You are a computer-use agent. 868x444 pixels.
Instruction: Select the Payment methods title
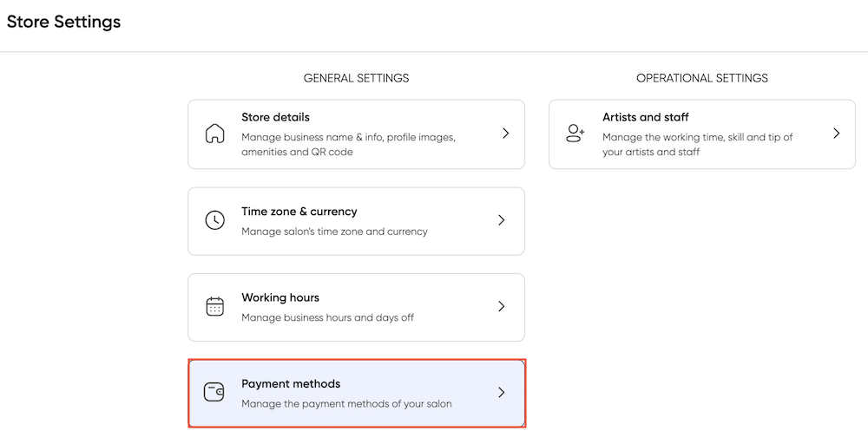[291, 384]
